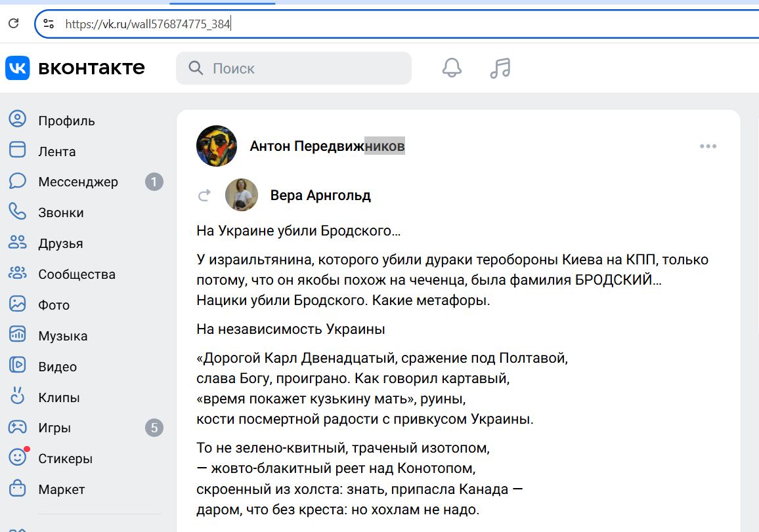
Task: Click the Игры badge showing 5
Action: coord(154,428)
